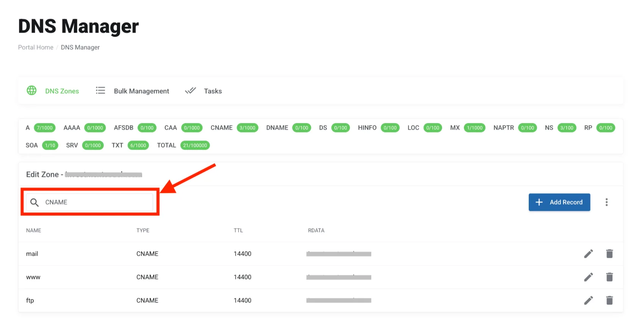The image size is (644, 334).
Task: Click the NS 3/100 badge
Action: [567, 128]
